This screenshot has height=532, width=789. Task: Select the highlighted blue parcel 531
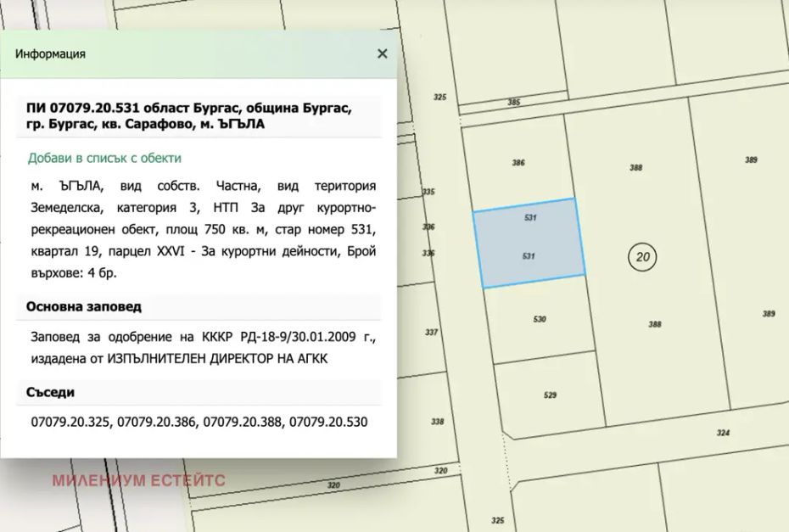point(529,243)
